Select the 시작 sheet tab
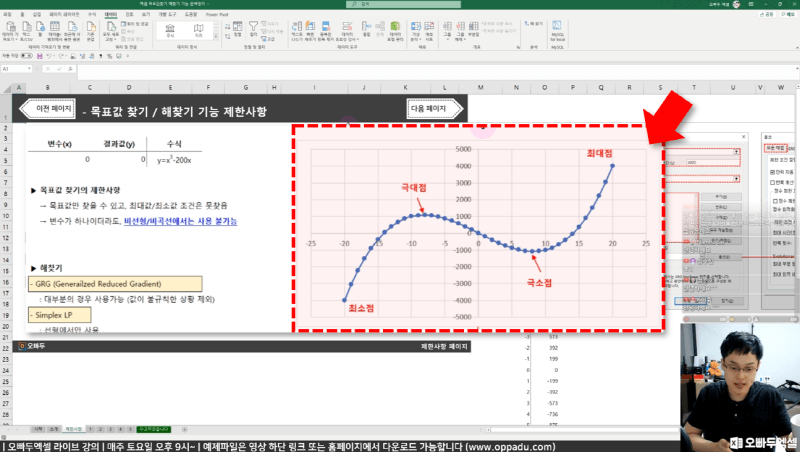This screenshot has height=452, width=800. coord(38,430)
